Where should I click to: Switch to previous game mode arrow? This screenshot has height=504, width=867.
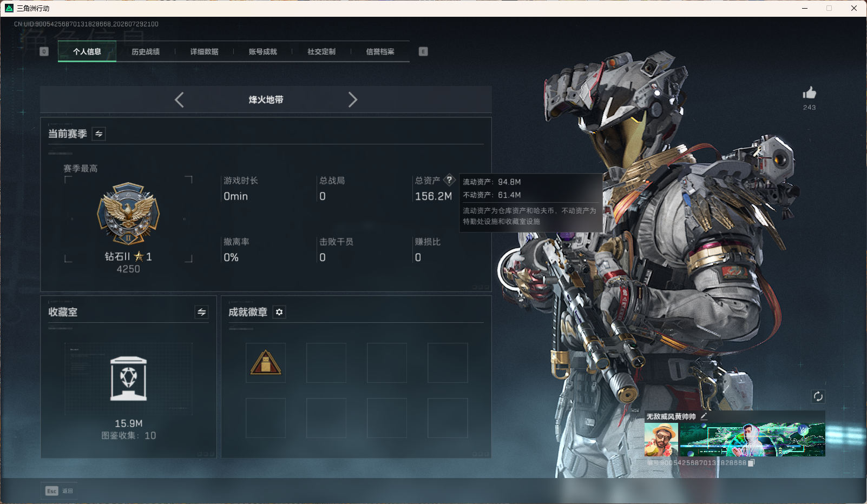[x=179, y=100]
